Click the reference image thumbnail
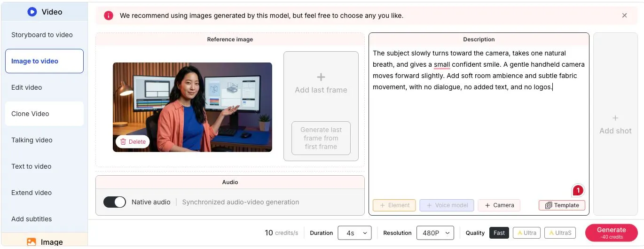The width and height of the screenshot is (644, 249). [192, 107]
